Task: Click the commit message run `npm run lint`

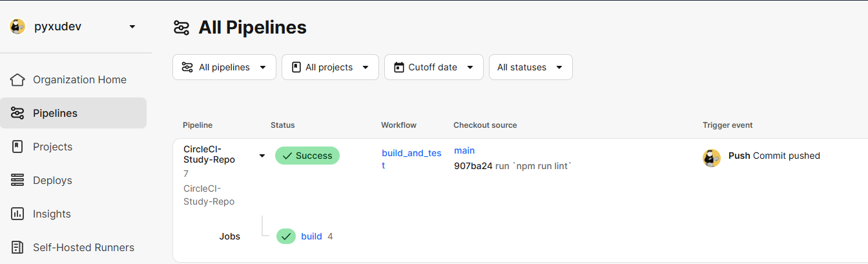Action: pyautogui.click(x=534, y=166)
